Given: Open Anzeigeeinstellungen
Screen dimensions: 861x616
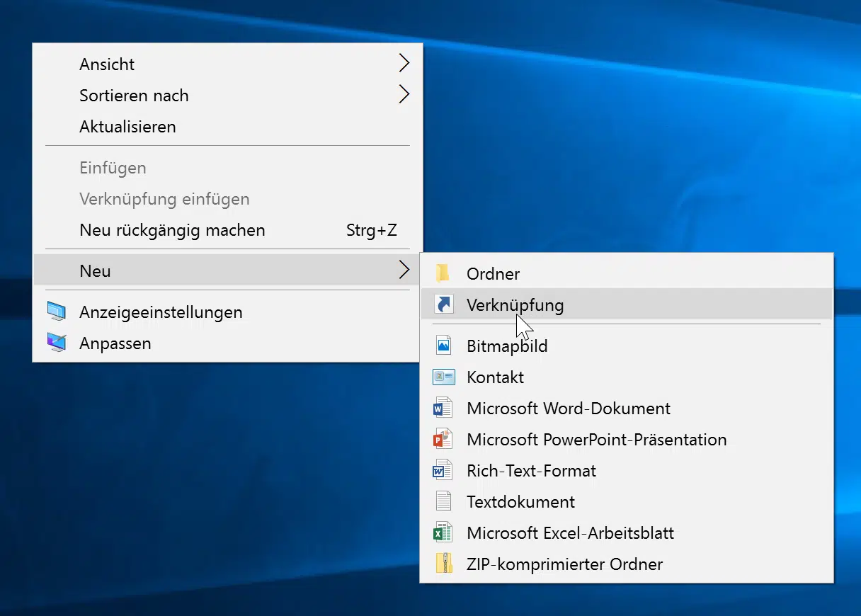Looking at the screenshot, I should point(161,312).
